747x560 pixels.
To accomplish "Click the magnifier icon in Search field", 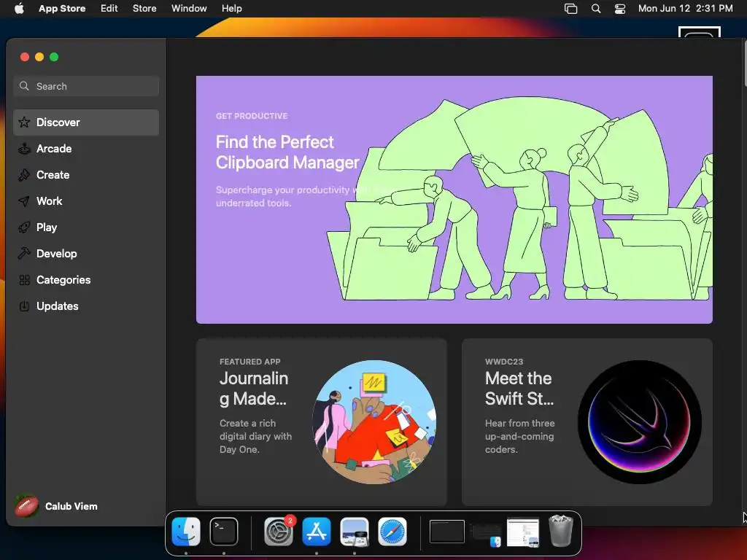I will [x=24, y=86].
